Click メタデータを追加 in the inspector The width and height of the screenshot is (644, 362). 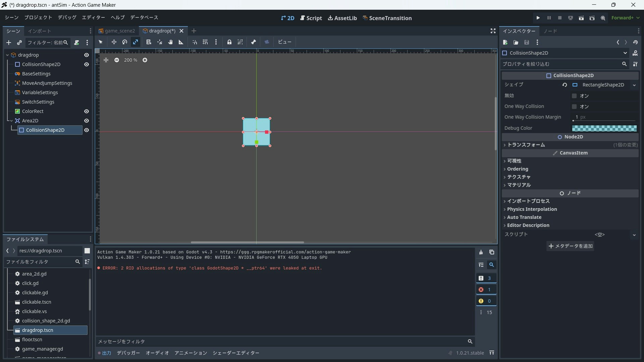570,246
